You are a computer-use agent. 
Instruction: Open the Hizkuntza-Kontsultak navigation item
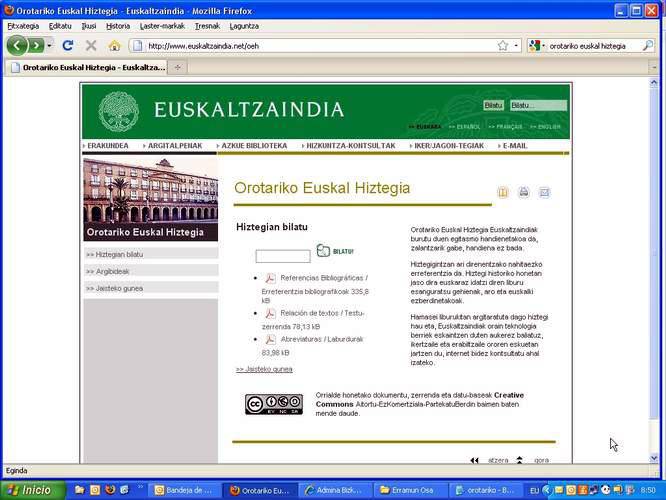click(349, 146)
